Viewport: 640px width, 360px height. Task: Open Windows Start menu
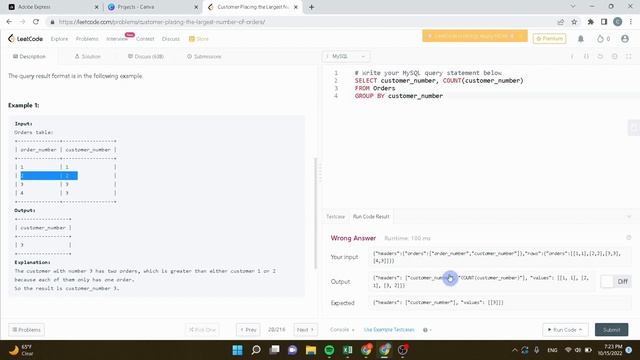tap(237, 350)
